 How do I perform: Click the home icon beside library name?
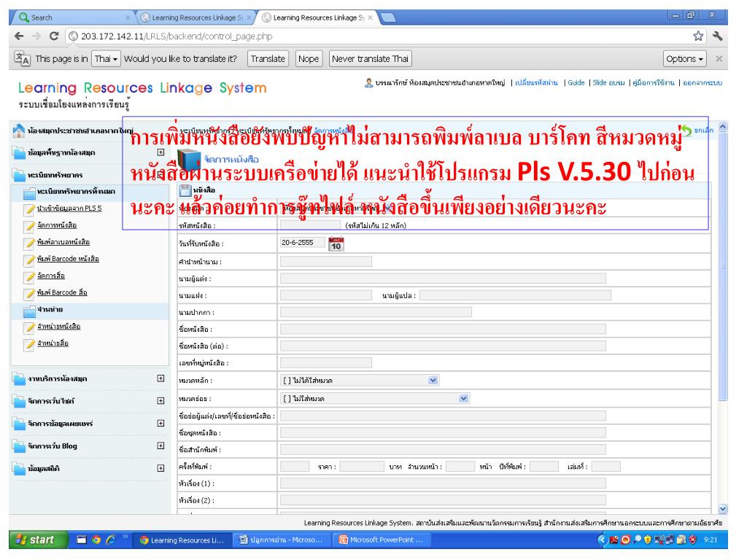click(18, 130)
